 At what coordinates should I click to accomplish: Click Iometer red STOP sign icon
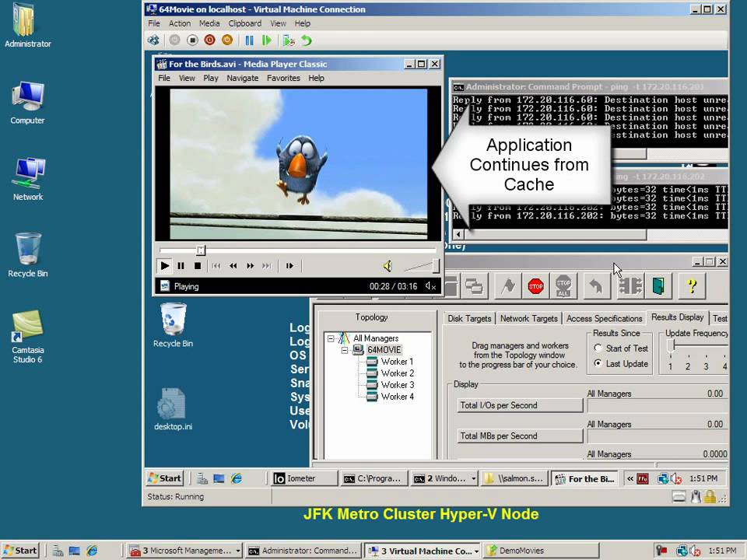pos(535,286)
